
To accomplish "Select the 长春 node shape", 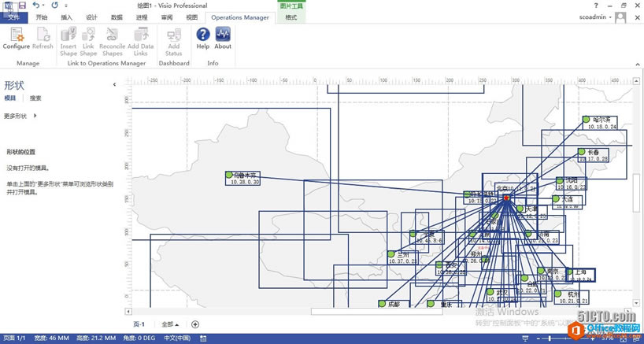I will [593, 155].
